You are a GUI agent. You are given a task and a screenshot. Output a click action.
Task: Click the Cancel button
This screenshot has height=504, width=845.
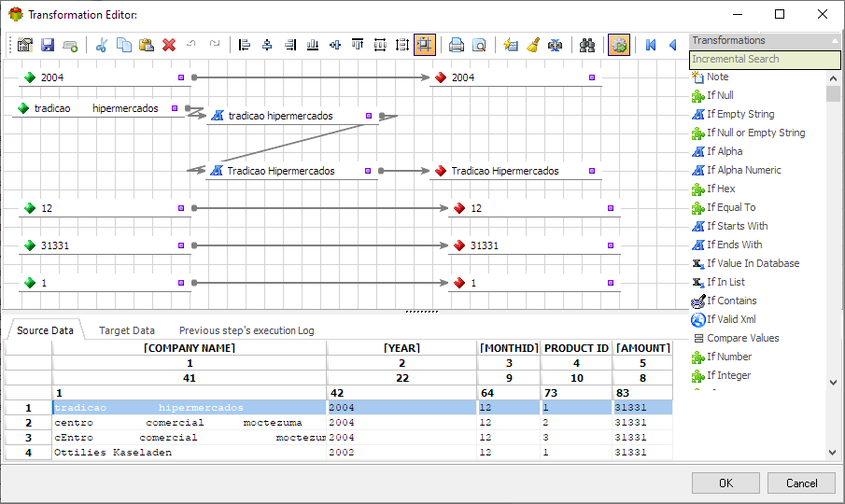tap(801, 483)
